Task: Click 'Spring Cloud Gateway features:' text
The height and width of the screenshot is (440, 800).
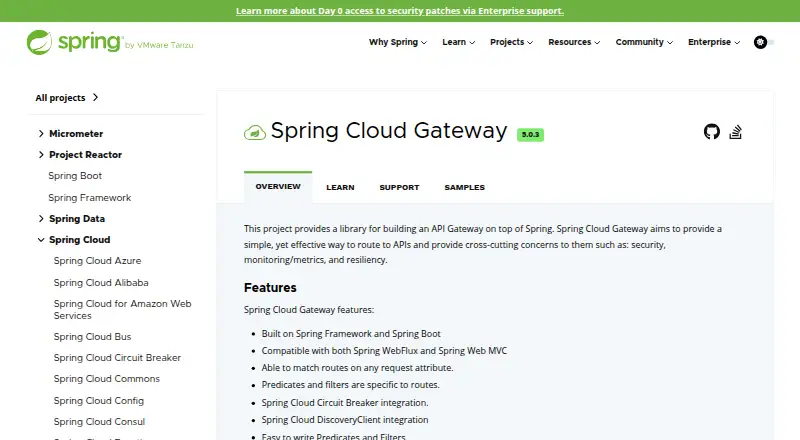Action: pyautogui.click(x=309, y=310)
